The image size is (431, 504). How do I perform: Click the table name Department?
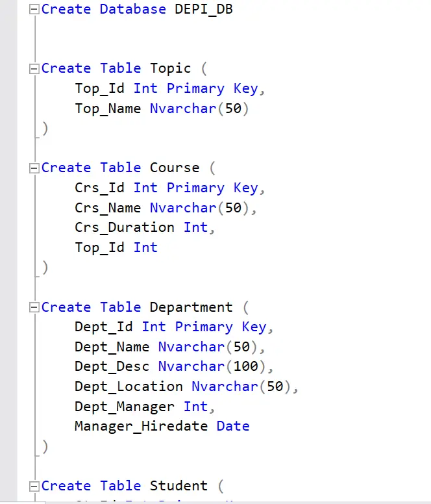(191, 308)
